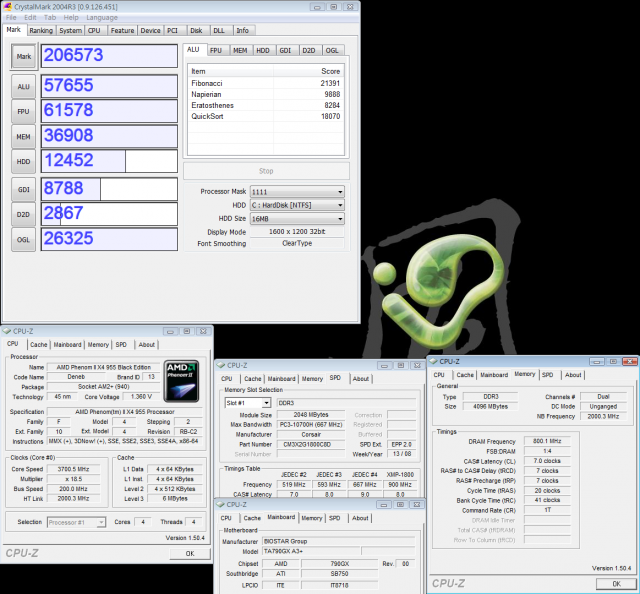This screenshot has width=640, height=594.
Task: Select the Fibonacci score row
Action: coord(266,83)
